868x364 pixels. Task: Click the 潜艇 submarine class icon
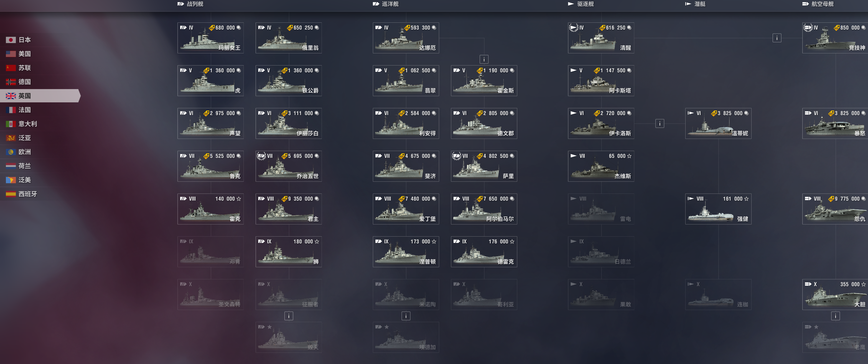[x=688, y=4]
